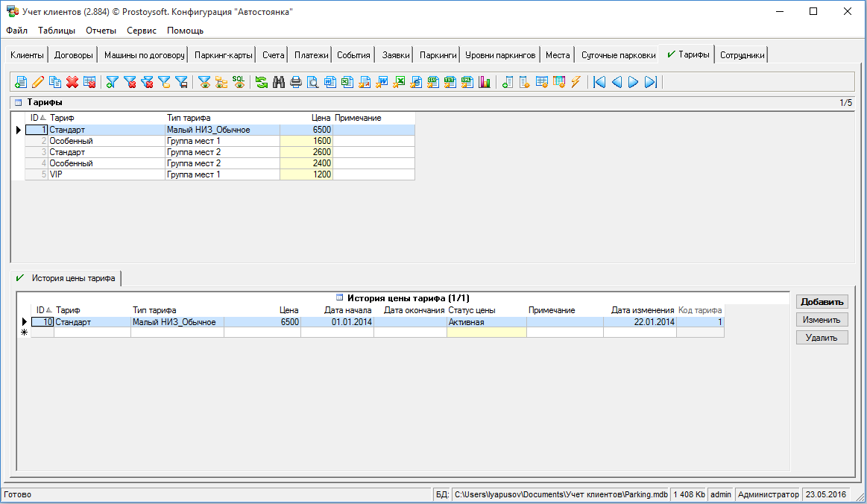Image resolution: width=867 pixels, height=504 pixels.
Task: Sort the history table by ID header
Action: (43, 310)
